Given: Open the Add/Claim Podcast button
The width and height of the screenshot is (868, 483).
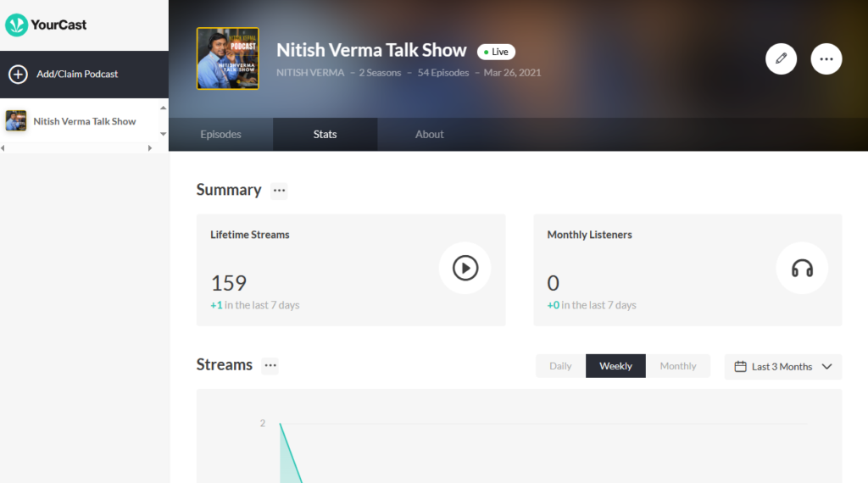Looking at the screenshot, I should [84, 74].
